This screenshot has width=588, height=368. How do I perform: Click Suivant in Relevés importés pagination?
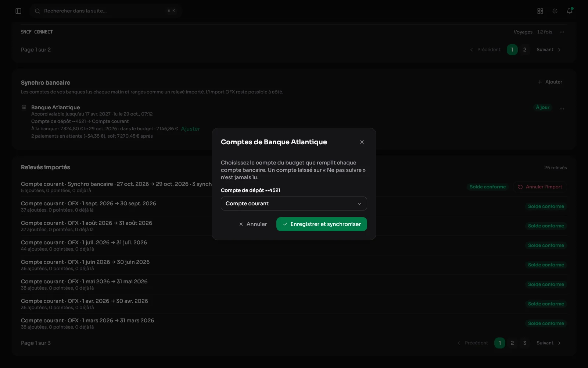point(549,343)
